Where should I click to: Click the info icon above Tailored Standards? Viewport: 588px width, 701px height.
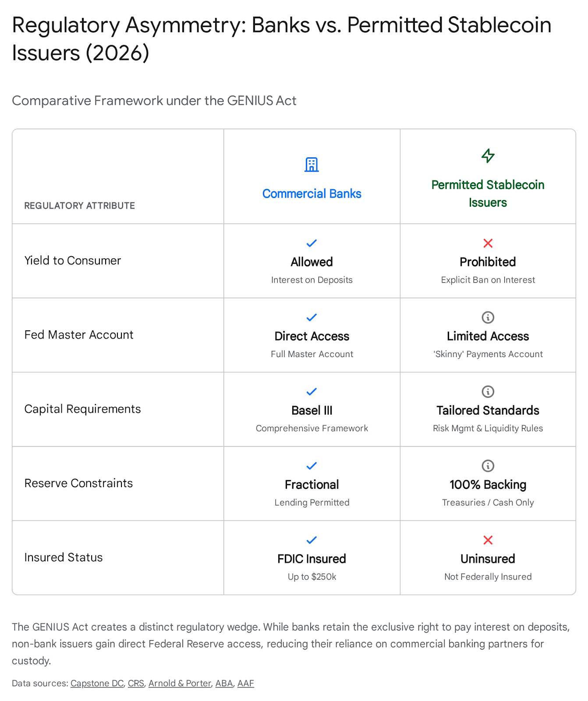point(488,391)
